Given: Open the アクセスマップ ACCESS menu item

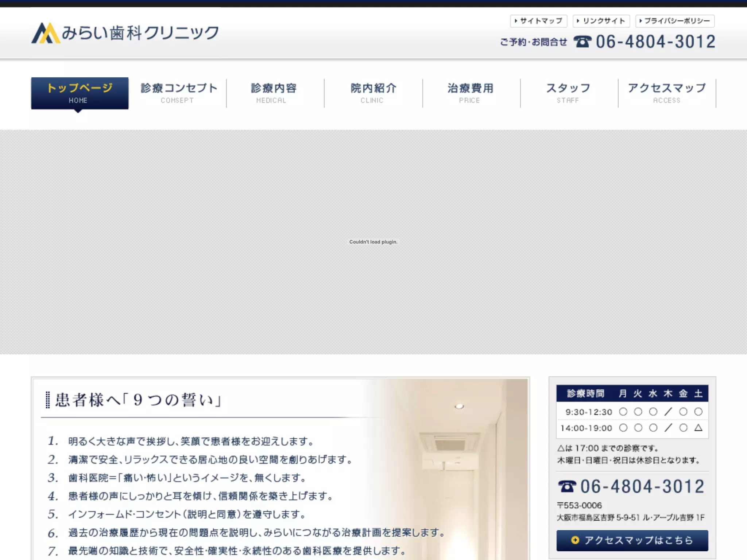Looking at the screenshot, I should pos(667,93).
